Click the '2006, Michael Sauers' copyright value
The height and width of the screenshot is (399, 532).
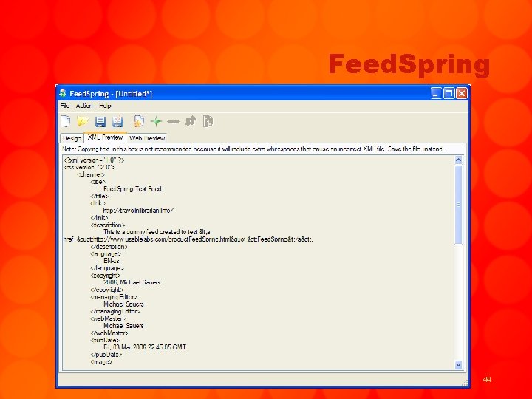click(x=132, y=282)
